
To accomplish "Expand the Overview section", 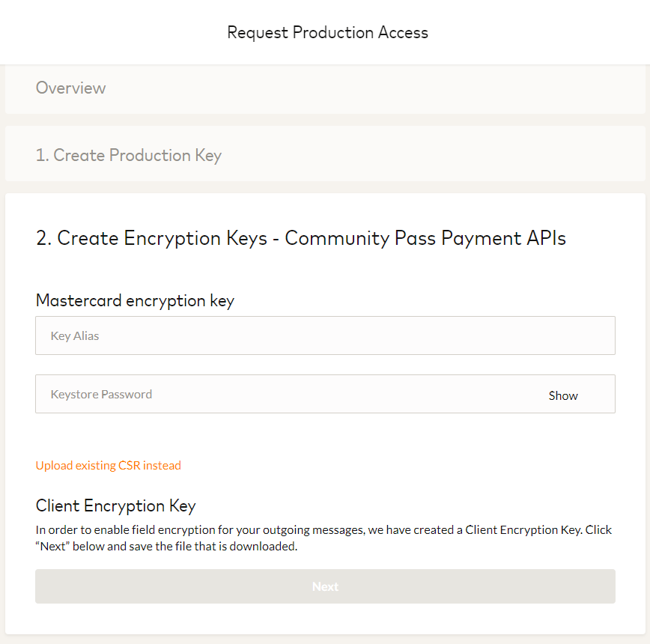I will (x=324, y=89).
